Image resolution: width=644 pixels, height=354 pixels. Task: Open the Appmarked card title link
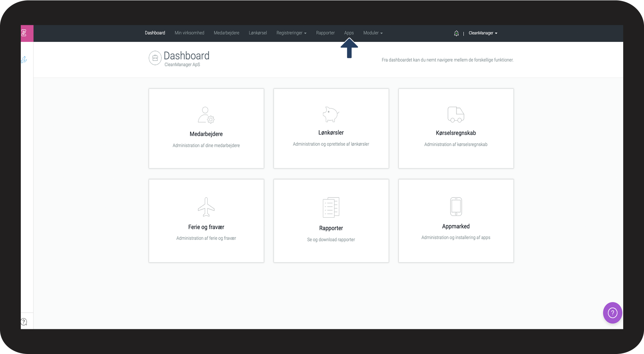tap(456, 226)
